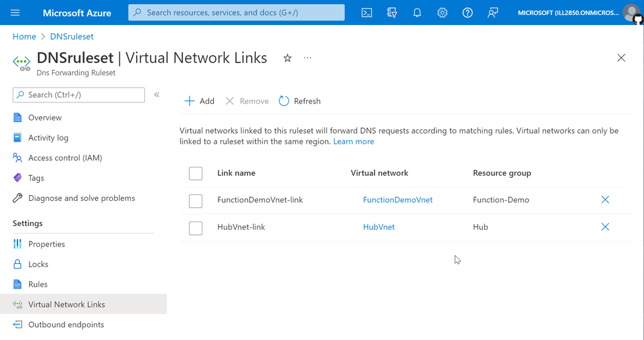The image size is (644, 340).
Task: Open Cloud Shell from the top bar
Action: pyautogui.click(x=367, y=13)
